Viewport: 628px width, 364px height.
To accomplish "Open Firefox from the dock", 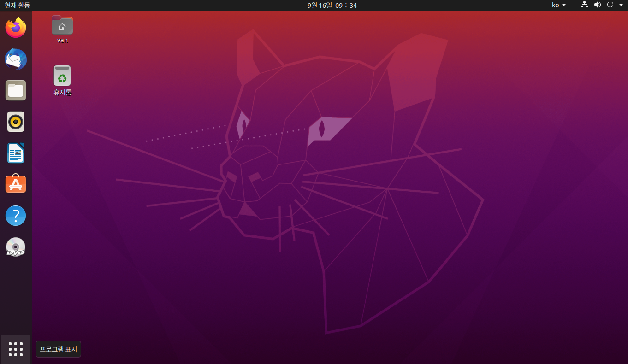I will click(x=16, y=28).
